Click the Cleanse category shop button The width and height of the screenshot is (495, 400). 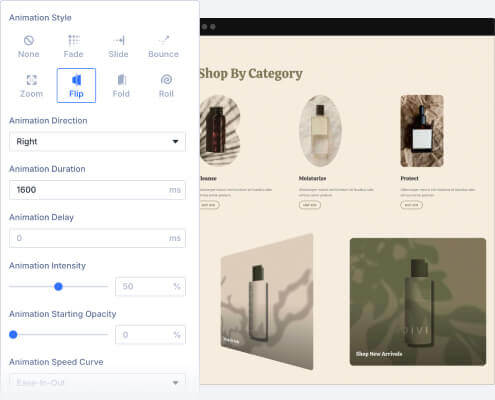209,205
